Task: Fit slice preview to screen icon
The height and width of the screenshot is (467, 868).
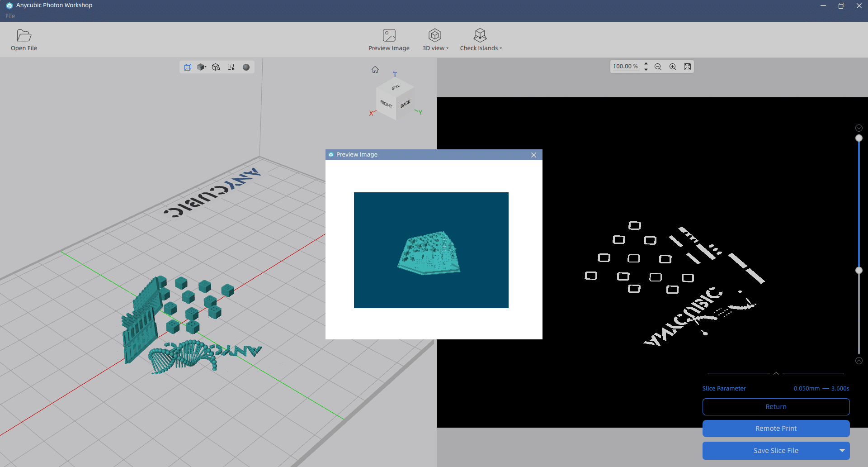Action: click(x=687, y=67)
